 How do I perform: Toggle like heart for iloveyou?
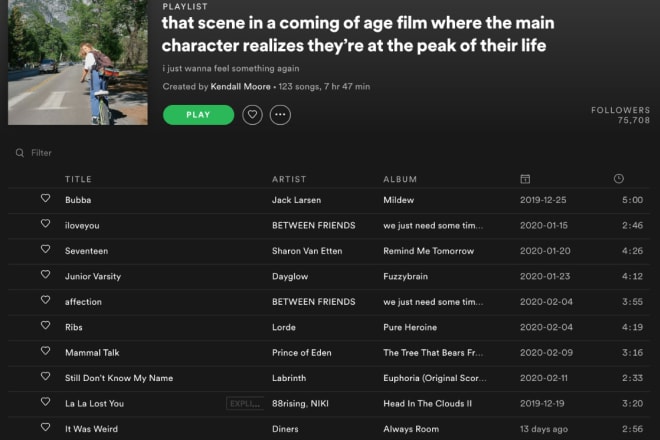45,224
